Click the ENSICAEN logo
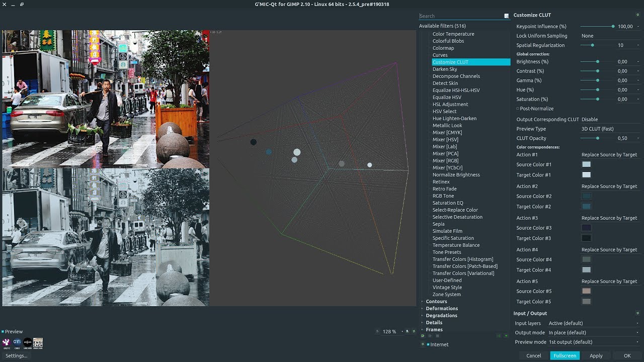The image size is (644, 362). coord(38,343)
